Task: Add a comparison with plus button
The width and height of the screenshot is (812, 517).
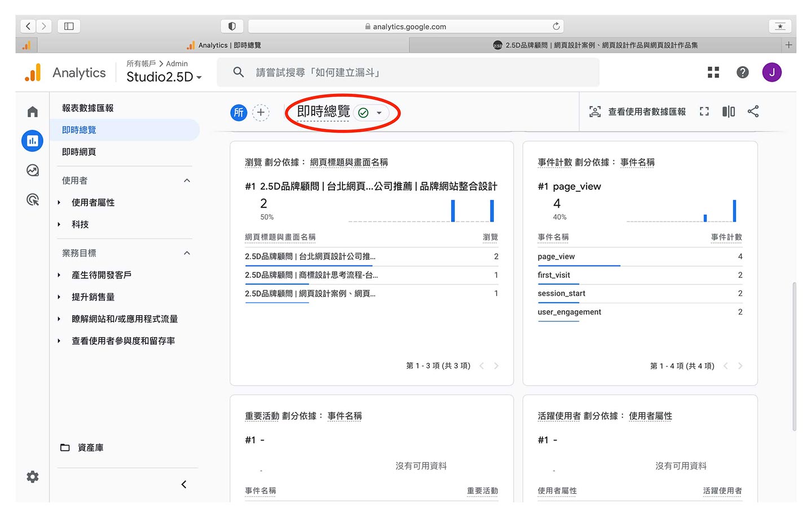Action: pyautogui.click(x=261, y=112)
